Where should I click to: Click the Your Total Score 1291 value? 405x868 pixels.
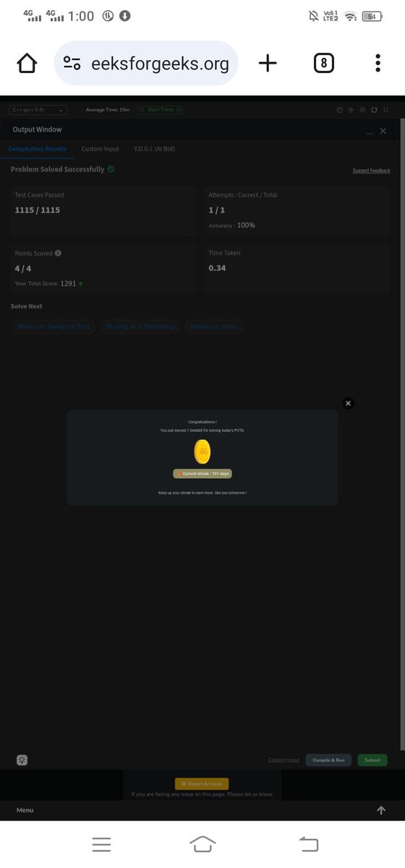tap(68, 284)
